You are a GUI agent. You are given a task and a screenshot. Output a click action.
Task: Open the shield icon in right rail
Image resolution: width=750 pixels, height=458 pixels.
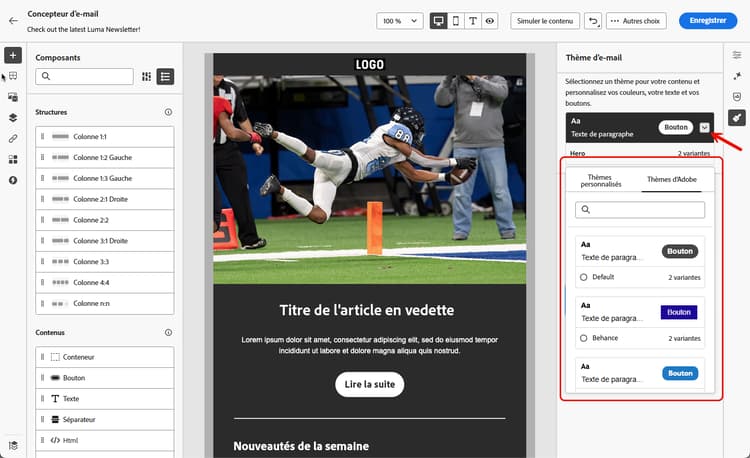tap(737, 97)
